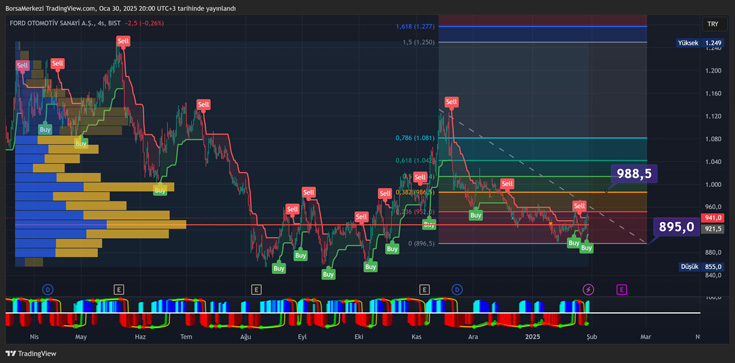
Task: Click the 880,0 price axis label
Action: [x=712, y=252]
